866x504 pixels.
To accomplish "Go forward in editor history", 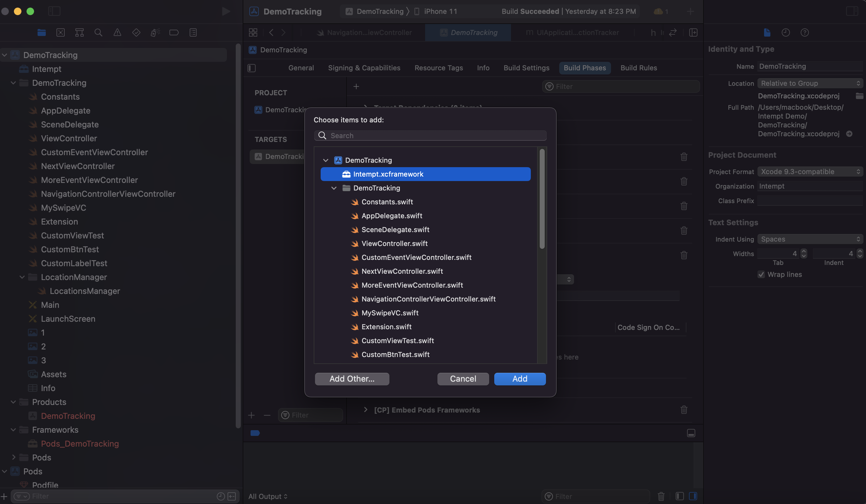I will [283, 32].
